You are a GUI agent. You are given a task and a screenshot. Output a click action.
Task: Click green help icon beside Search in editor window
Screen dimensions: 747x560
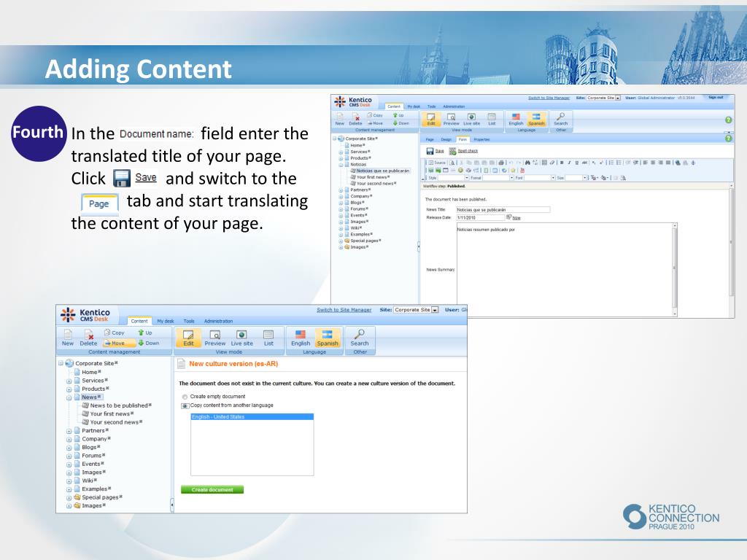728,120
